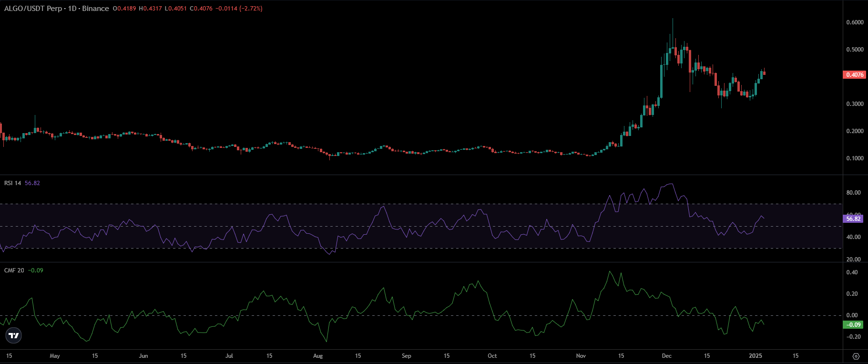Click the 20.00 level on RSI scale
This screenshot has height=364, width=868.
pos(853,260)
